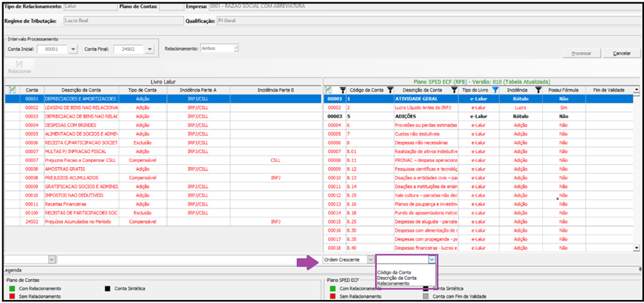Click the Possui Fórmula column header
644x303 pixels.
pyautogui.click(x=563, y=90)
